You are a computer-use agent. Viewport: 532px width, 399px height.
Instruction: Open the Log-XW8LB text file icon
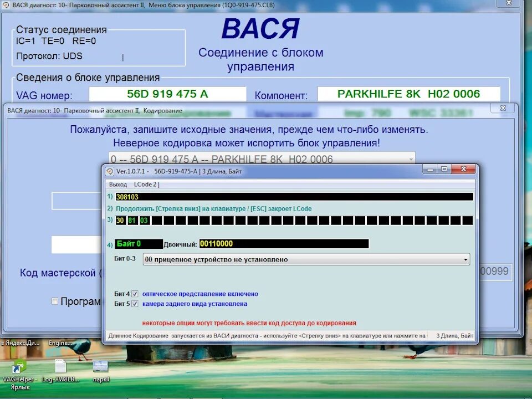(x=60, y=371)
